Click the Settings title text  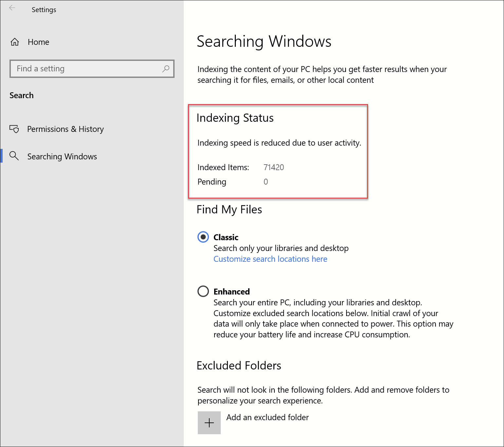(x=44, y=9)
